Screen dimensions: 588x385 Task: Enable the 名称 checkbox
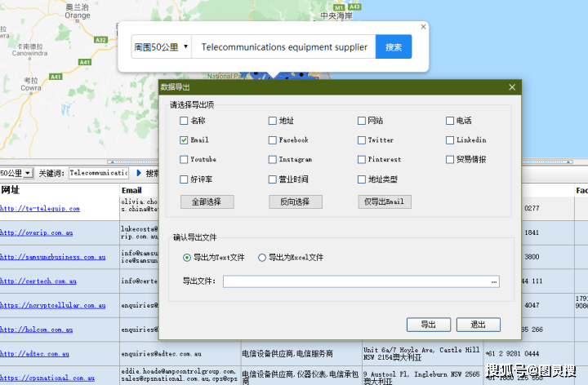[185, 121]
